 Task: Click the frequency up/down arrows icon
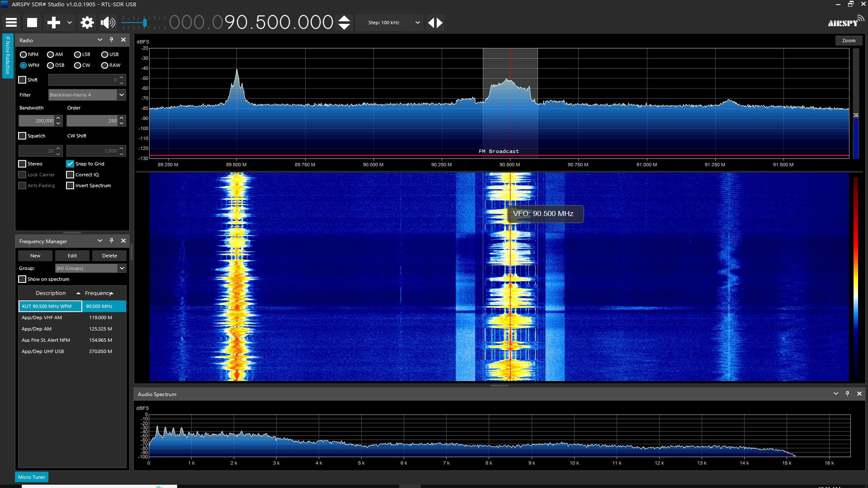tap(344, 23)
